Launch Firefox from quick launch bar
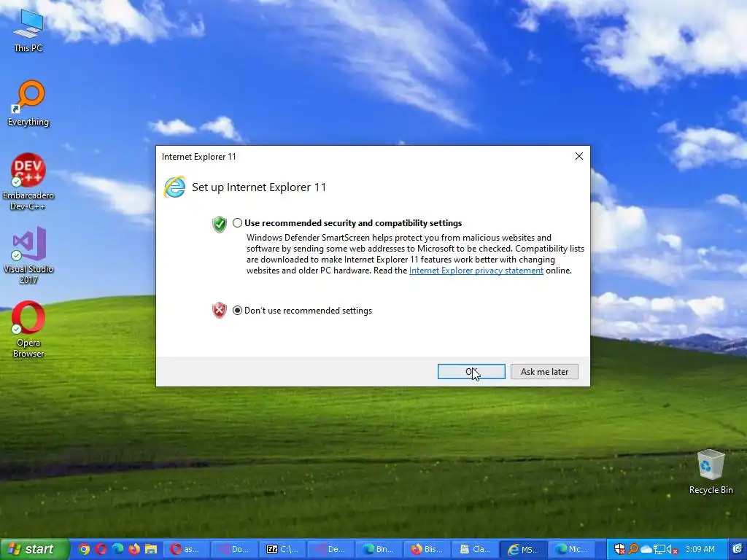 pos(134,549)
